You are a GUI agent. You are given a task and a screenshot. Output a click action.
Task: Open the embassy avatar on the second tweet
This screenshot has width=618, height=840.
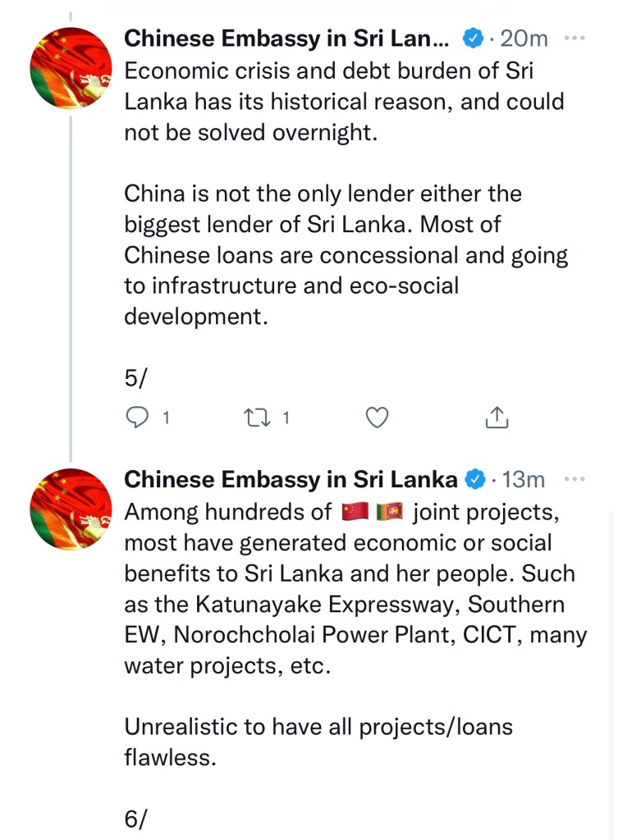(x=70, y=509)
